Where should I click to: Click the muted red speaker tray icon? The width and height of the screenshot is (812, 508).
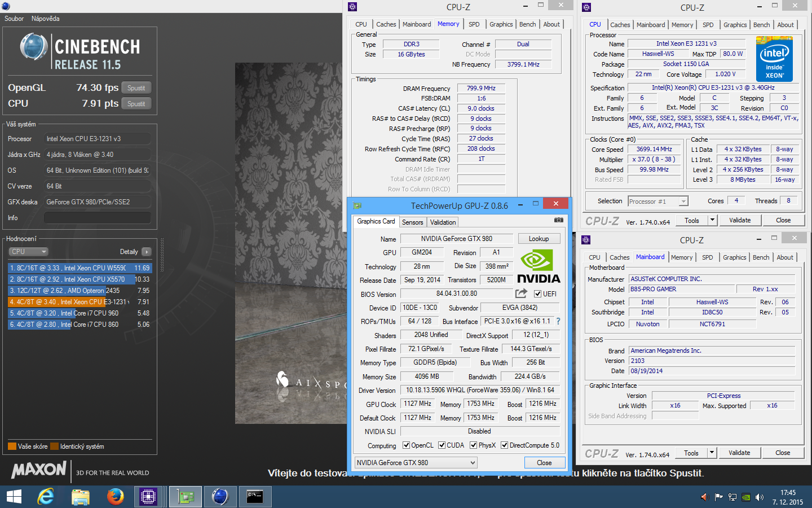pos(704,497)
